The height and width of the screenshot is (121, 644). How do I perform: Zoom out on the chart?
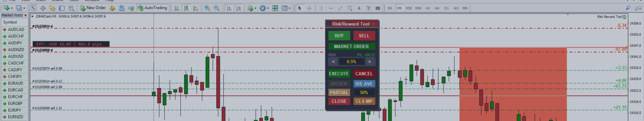pos(217,8)
